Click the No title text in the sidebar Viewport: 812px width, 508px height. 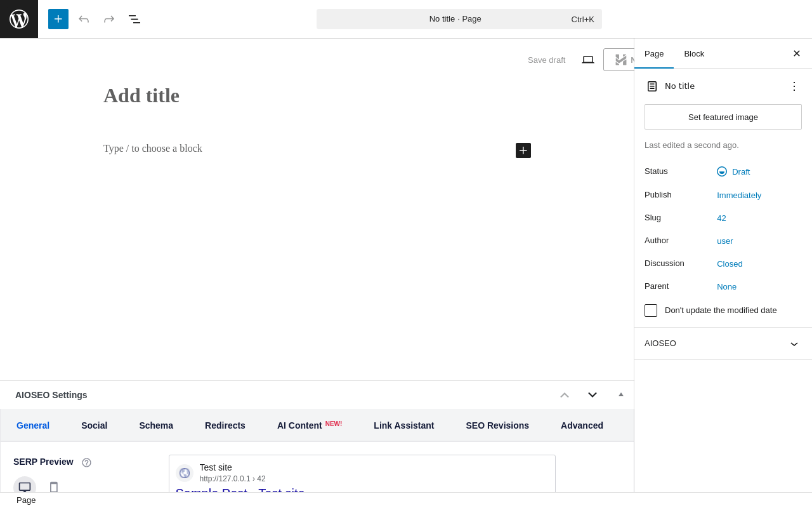[x=679, y=86]
